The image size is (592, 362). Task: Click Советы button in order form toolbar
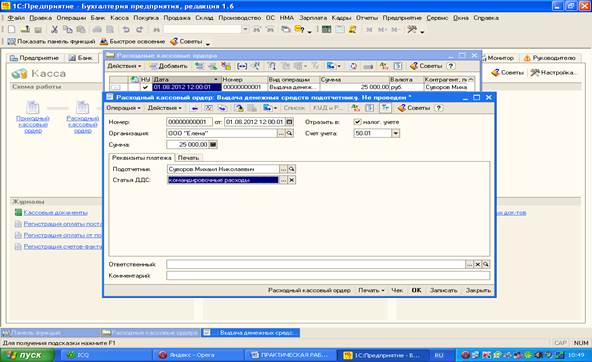tap(414, 108)
